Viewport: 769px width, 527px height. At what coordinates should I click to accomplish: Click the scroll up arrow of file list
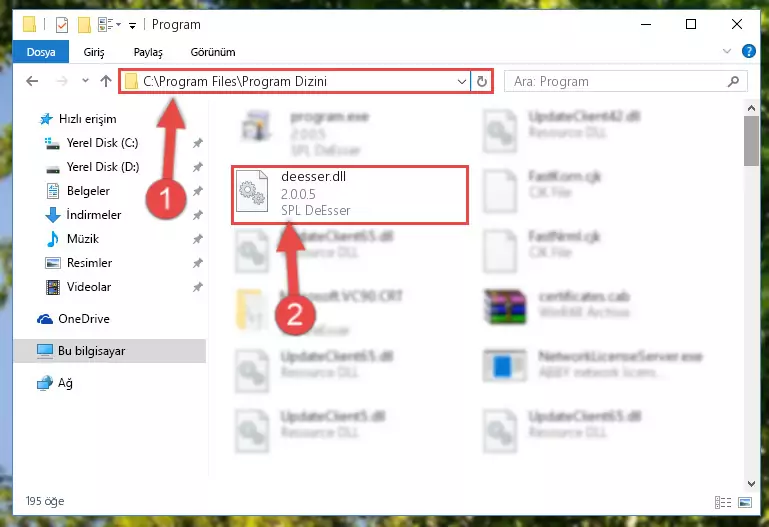click(751, 108)
